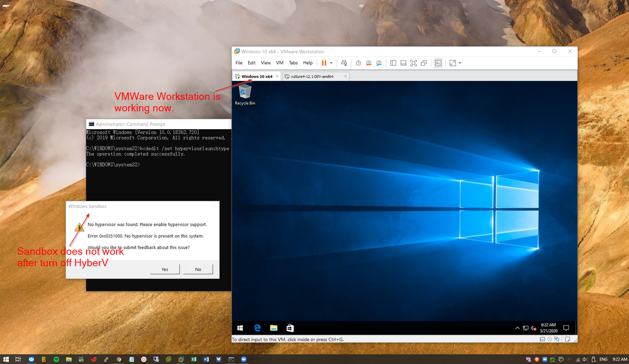Click Yes in Windows Sandbox dialog
The height and width of the screenshot is (364, 629).
click(x=165, y=269)
